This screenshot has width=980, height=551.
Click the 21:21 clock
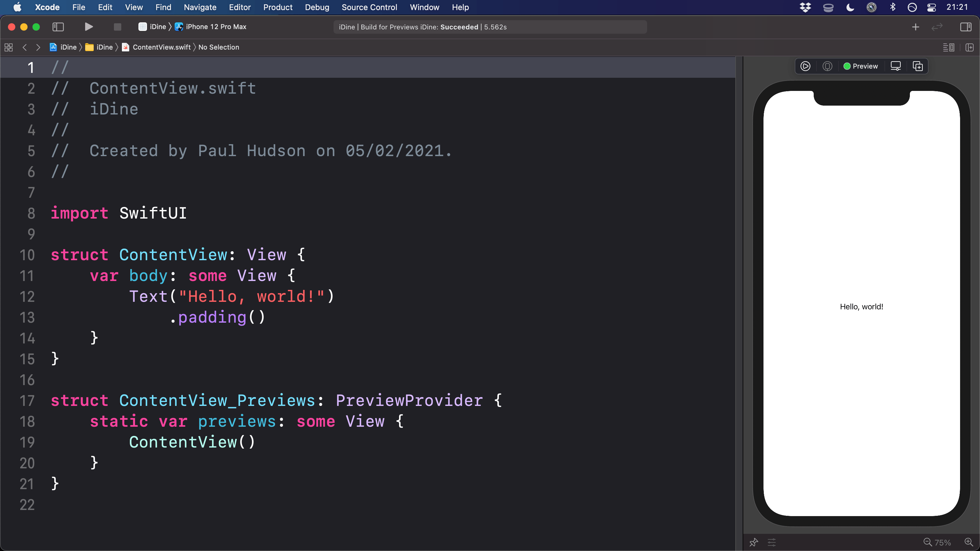(957, 7)
